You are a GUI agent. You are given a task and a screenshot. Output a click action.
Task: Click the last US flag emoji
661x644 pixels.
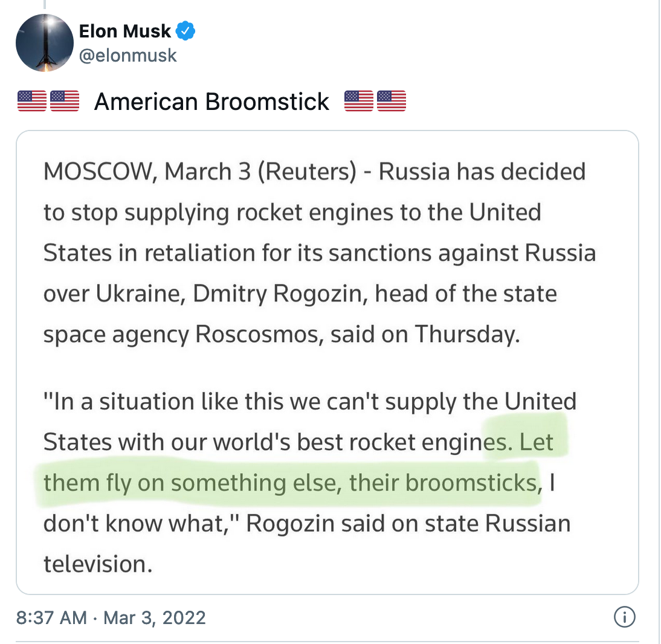click(x=392, y=101)
